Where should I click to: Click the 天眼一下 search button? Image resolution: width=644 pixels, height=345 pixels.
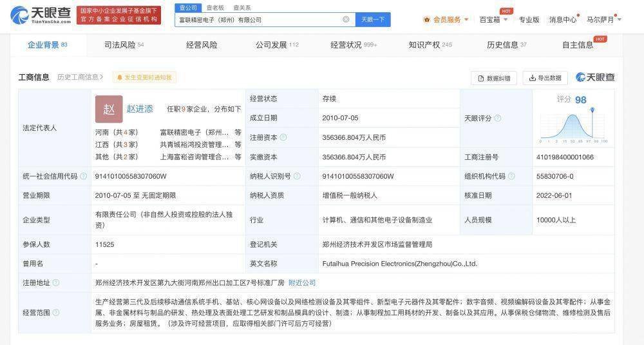coord(373,19)
